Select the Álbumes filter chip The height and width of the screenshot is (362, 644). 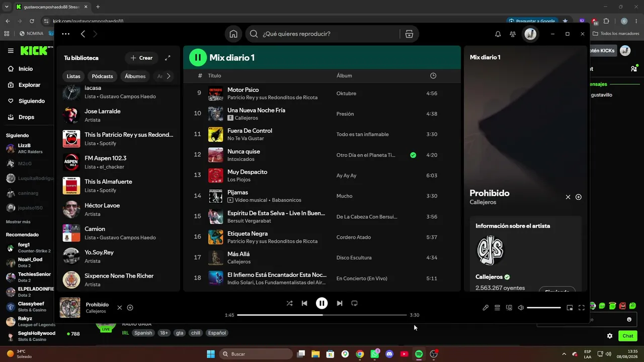click(135, 76)
